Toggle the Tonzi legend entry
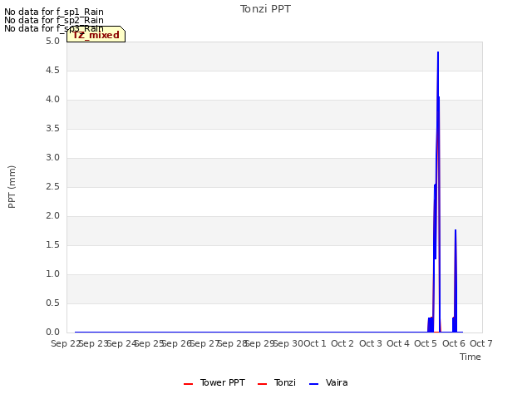532x399 pixels. (x=277, y=382)
